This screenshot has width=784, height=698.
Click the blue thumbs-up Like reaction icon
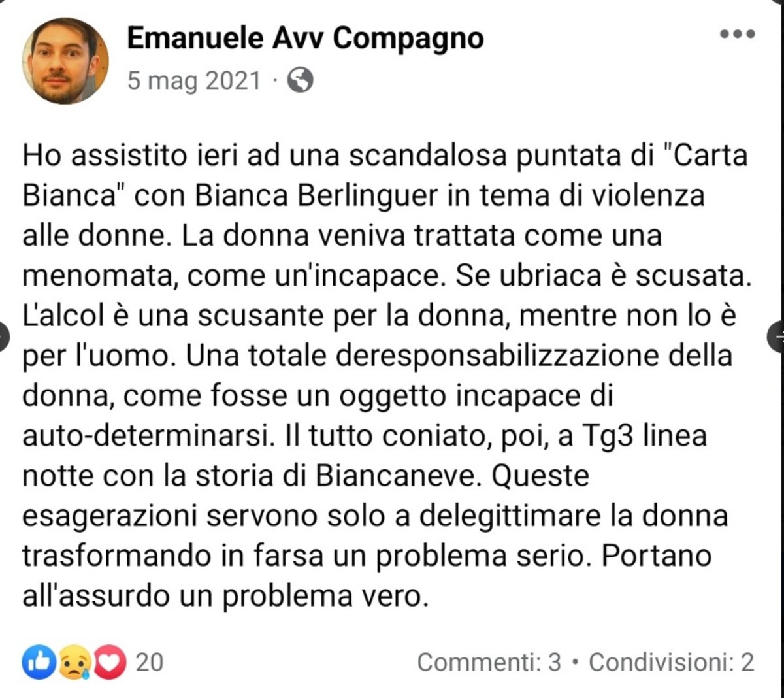(x=38, y=663)
